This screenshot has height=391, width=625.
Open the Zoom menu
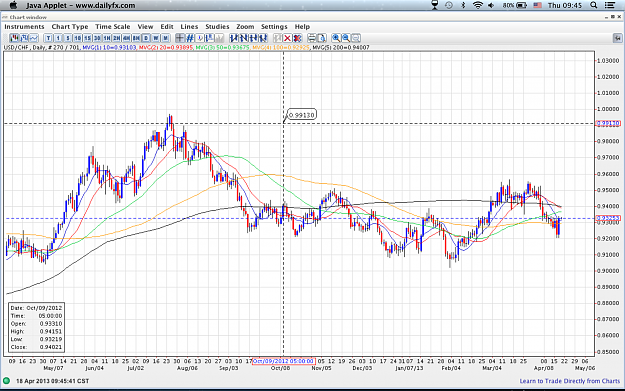point(245,26)
